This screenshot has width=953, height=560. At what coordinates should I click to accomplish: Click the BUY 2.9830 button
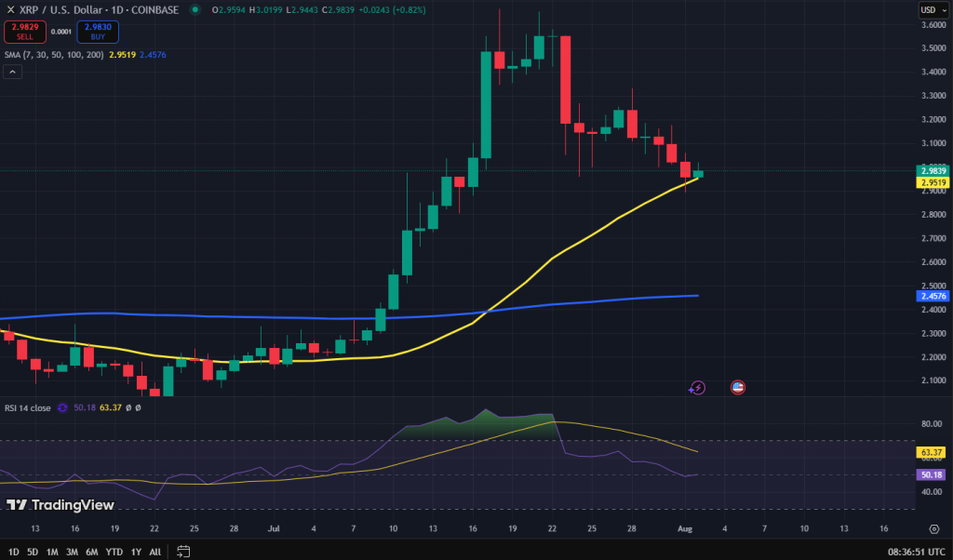98,32
